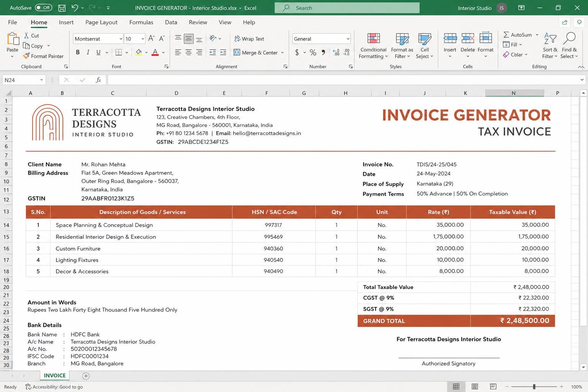This screenshot has height=392, width=588.
Task: Open the Name Box dropdown arrow
Action: click(41, 80)
